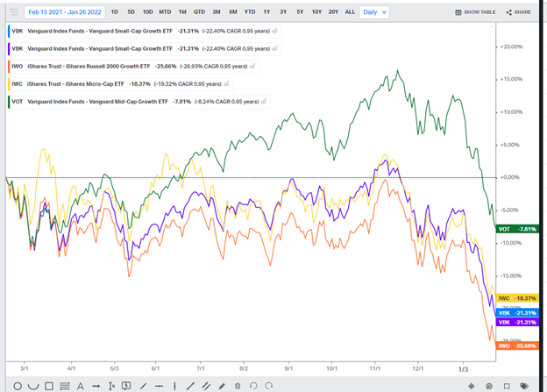Select the 20Y time range

(x=333, y=12)
